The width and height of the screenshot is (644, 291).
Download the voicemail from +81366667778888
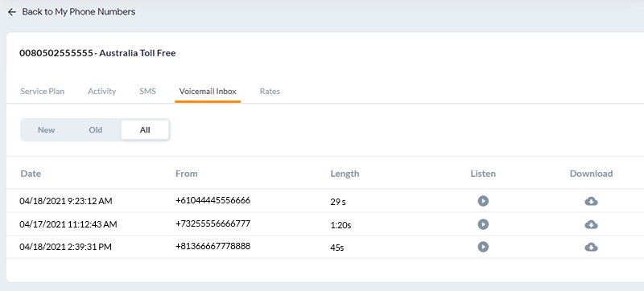pyautogui.click(x=591, y=247)
